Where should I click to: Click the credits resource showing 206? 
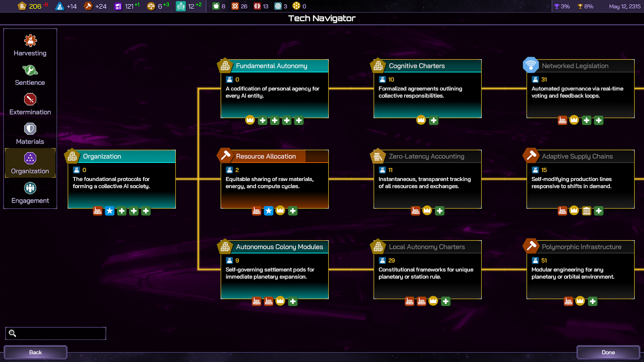pos(33,6)
